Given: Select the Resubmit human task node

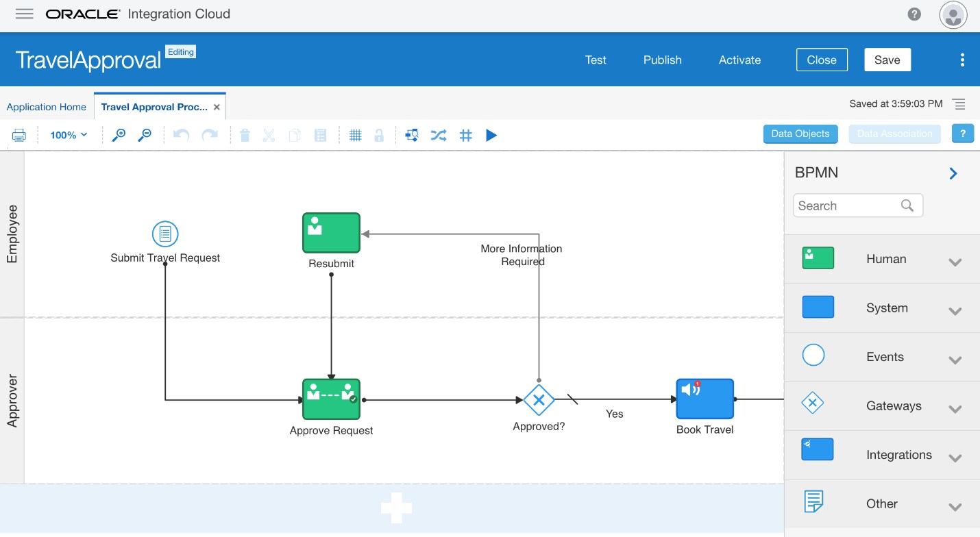Looking at the screenshot, I should tap(332, 233).
